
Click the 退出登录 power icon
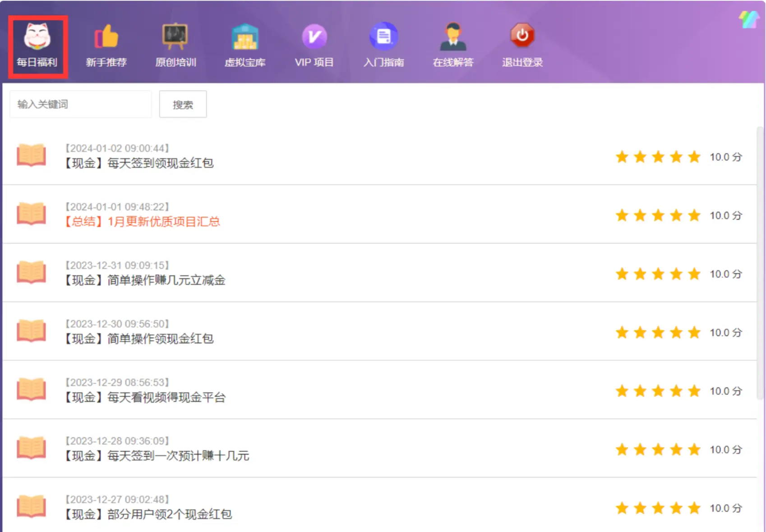pos(522,35)
